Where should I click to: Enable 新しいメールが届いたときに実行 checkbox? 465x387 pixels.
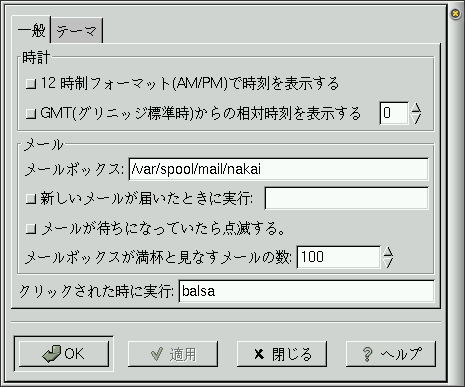pyautogui.click(x=31, y=199)
